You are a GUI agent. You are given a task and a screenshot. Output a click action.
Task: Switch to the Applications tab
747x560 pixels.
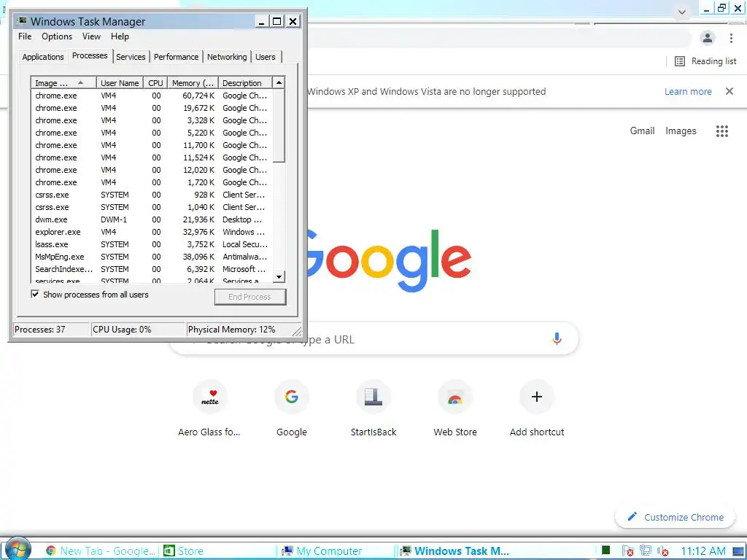(x=43, y=57)
